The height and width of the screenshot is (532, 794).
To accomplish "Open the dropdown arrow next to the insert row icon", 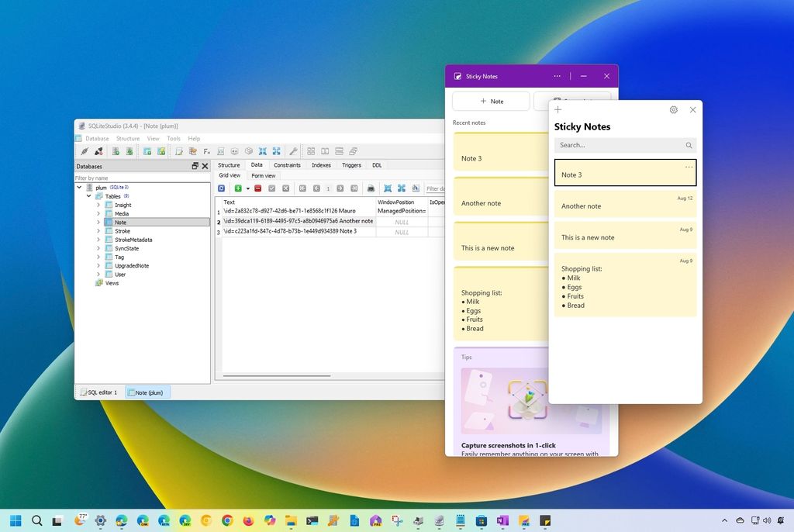I will 247,188.
